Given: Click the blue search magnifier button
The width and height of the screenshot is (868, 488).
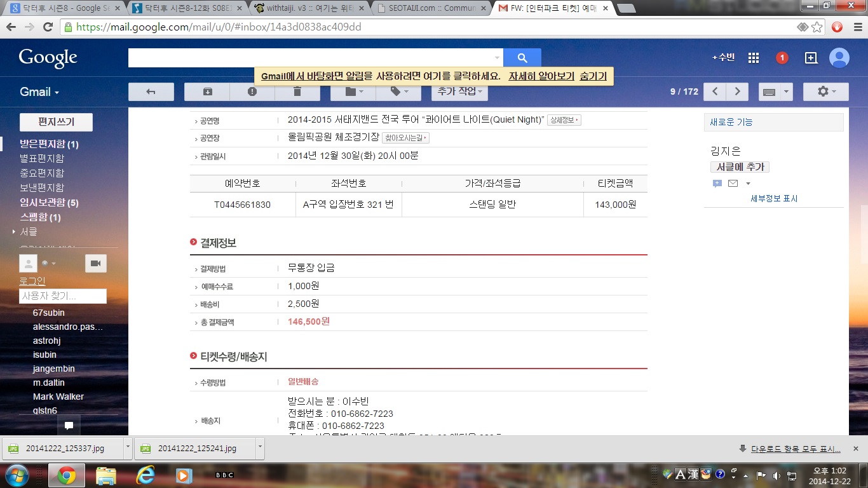Looking at the screenshot, I should click(522, 58).
